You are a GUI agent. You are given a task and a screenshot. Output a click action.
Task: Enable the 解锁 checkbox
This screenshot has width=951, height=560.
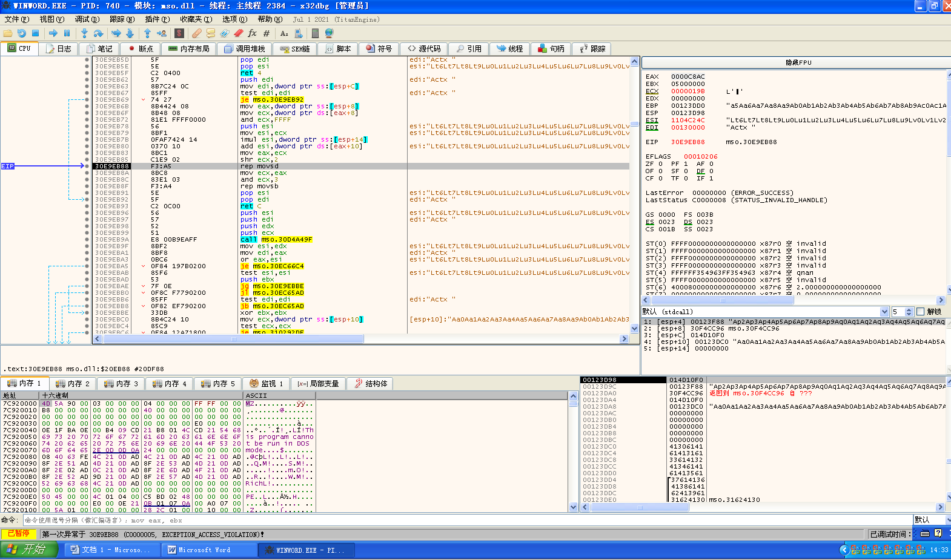coord(921,312)
